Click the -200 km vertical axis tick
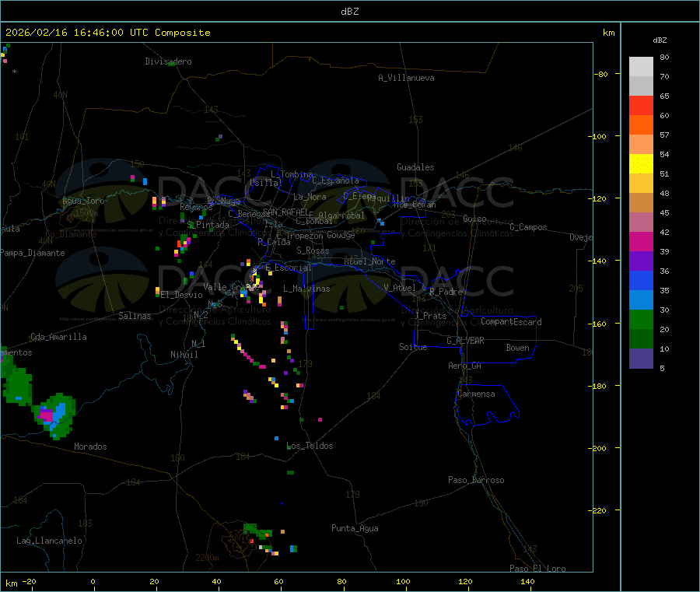 [598, 448]
